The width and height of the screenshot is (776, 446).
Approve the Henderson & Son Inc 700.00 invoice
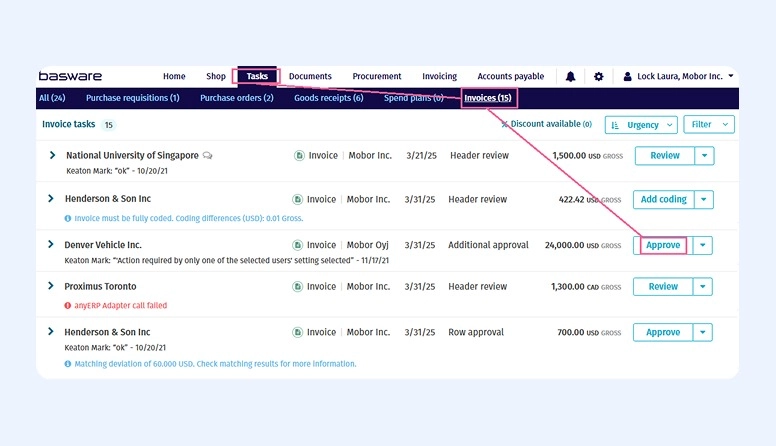[663, 332]
